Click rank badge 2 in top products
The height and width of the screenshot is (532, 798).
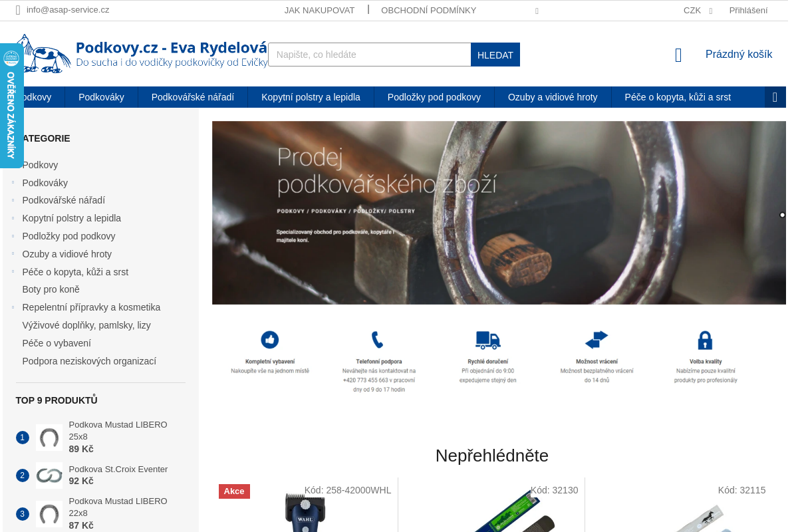(23, 475)
